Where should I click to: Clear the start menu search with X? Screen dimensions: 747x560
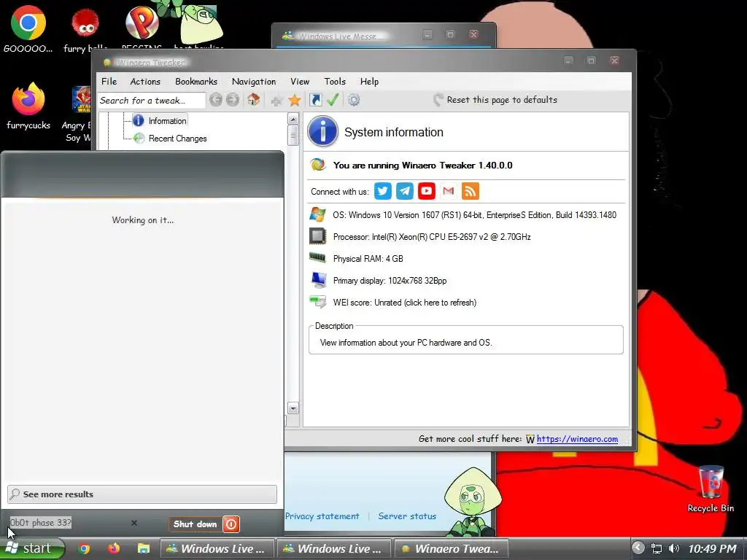click(x=134, y=523)
